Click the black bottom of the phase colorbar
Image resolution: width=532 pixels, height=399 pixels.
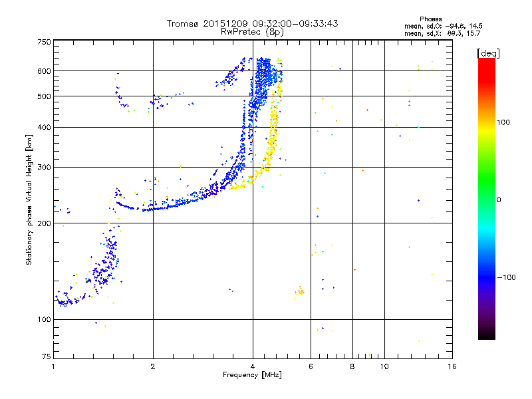point(487,334)
